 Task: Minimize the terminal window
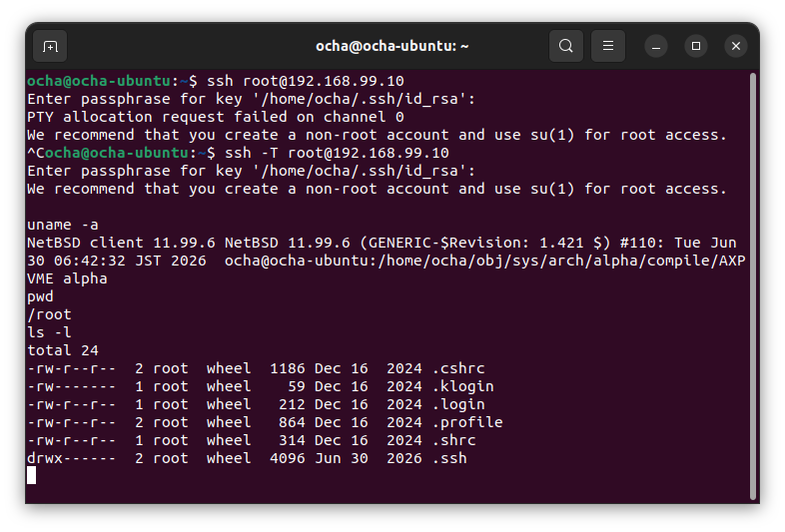[656, 46]
